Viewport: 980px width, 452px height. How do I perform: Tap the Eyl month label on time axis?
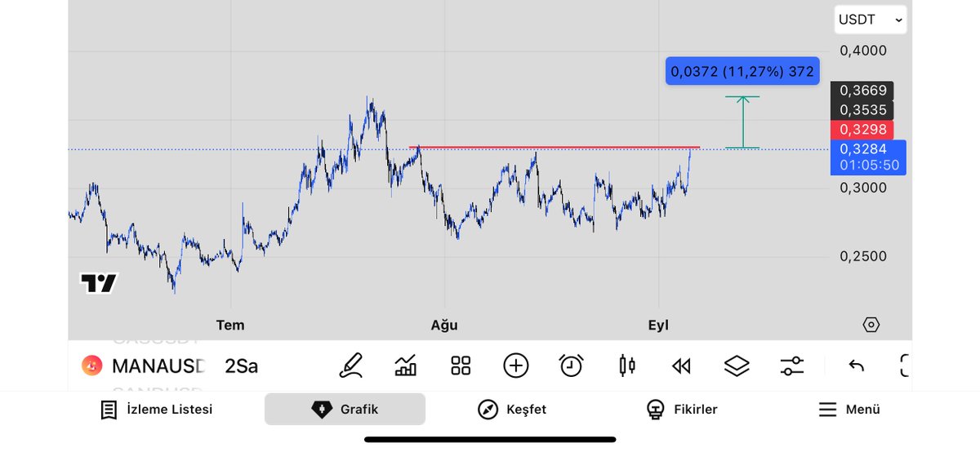(x=658, y=325)
